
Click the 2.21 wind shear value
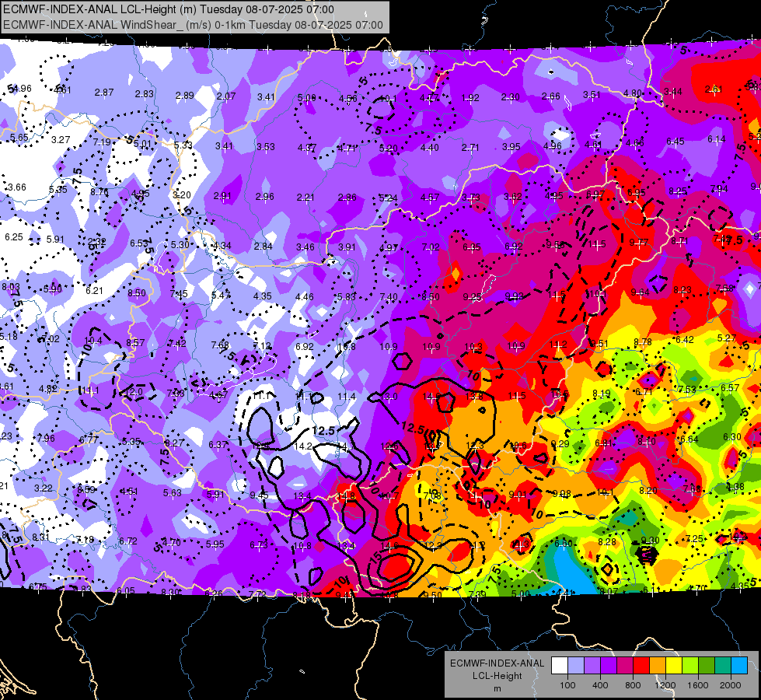305,198
